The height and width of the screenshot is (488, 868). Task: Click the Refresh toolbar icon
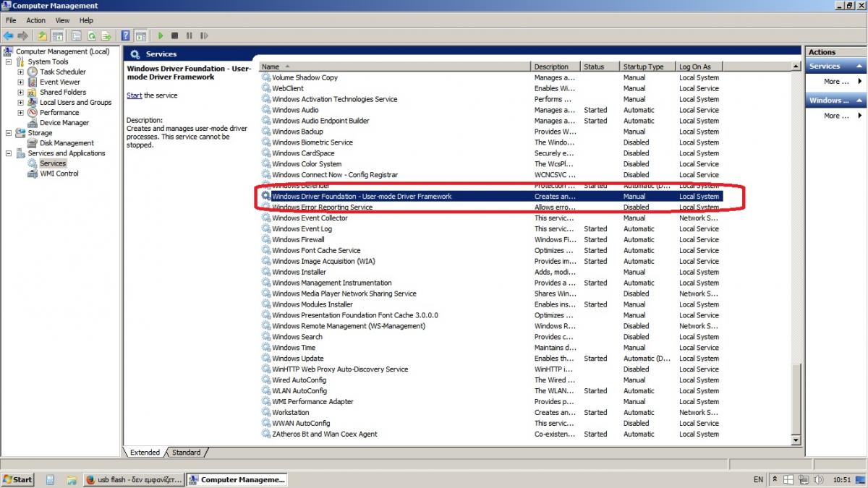[x=92, y=35]
